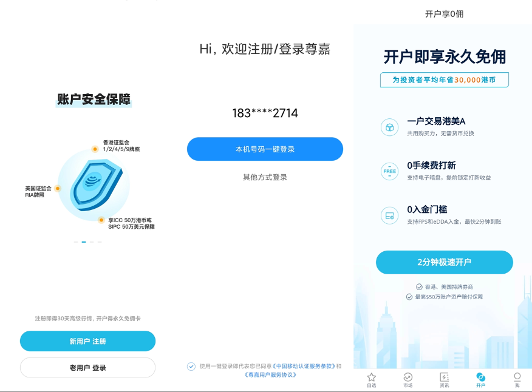This screenshot has height=392, width=532.
Task: Tap the check icon beside 最高$50万账户资产赔付保障
Action: [x=409, y=297]
